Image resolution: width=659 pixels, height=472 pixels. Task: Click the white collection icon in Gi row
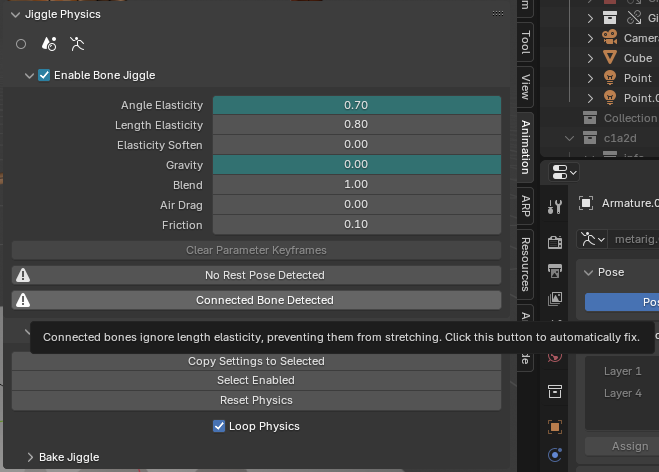point(610,18)
